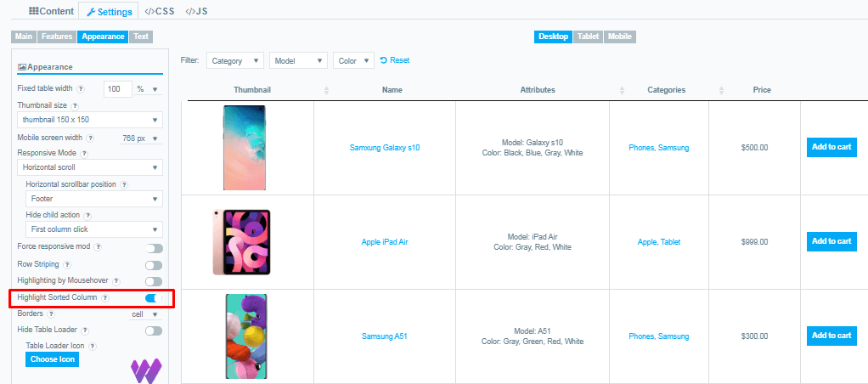Sort by Attributes column sort arrows
Screen dimensions: 868x384
coord(622,90)
